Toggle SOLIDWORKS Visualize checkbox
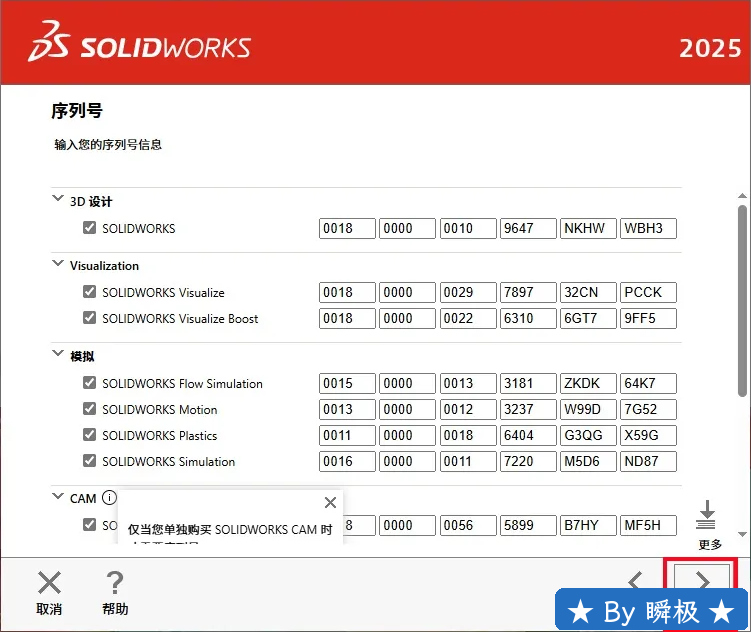Image resolution: width=751 pixels, height=632 pixels. tap(90, 293)
